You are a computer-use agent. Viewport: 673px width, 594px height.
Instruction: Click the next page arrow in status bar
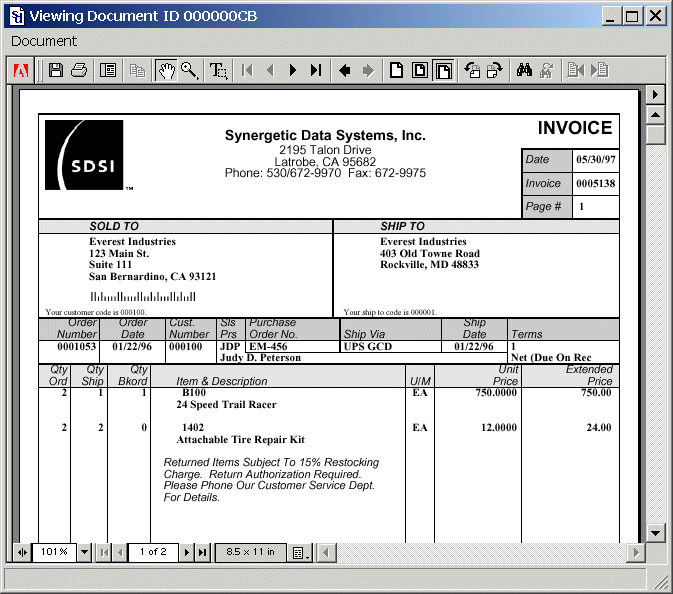click(186, 552)
